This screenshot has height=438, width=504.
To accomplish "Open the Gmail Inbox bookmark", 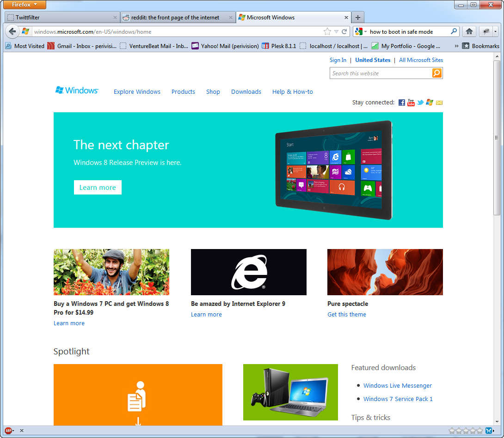I will [x=82, y=46].
